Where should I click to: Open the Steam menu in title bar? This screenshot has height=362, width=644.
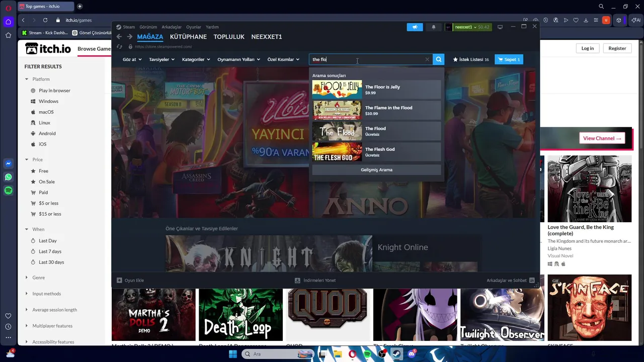pos(129,27)
